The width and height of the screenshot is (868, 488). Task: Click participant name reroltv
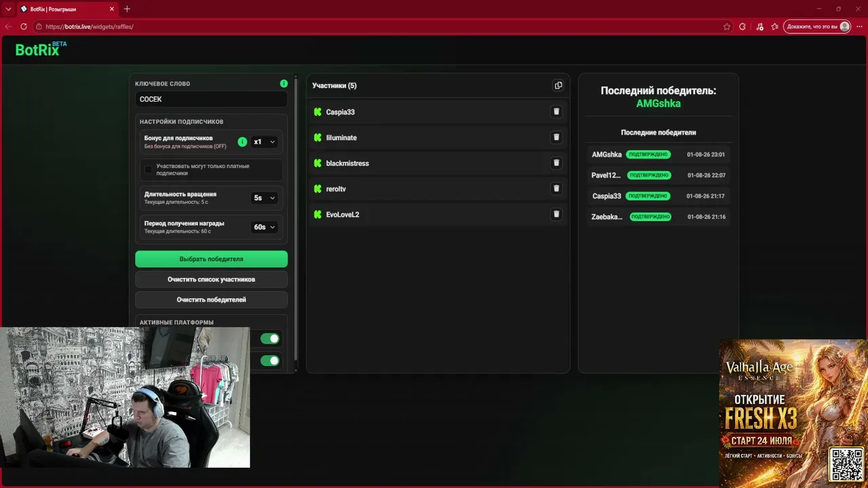[x=336, y=189]
